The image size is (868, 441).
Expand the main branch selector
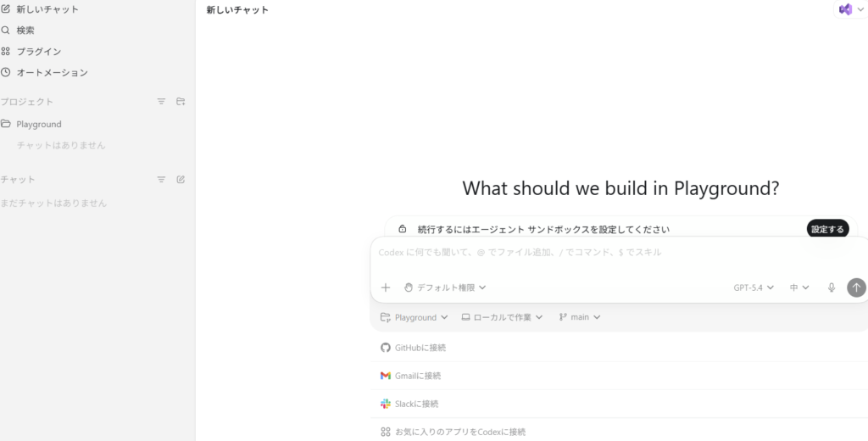coord(580,317)
